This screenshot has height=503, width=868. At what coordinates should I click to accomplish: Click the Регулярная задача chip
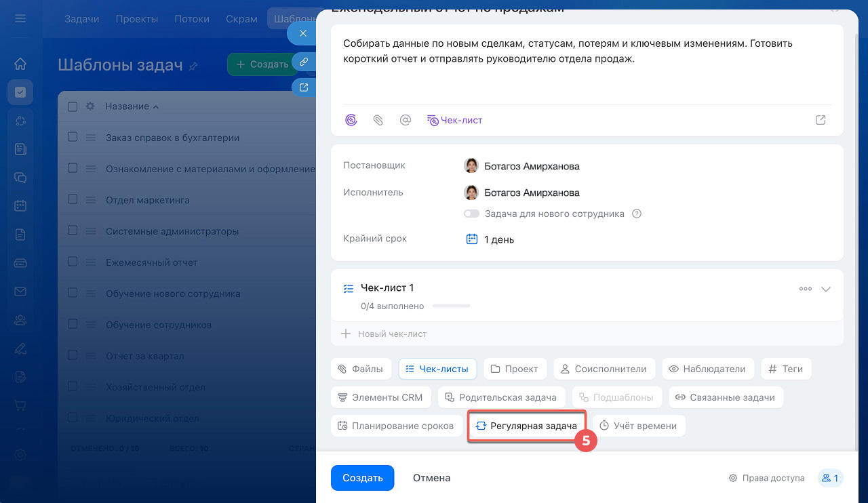(x=526, y=426)
